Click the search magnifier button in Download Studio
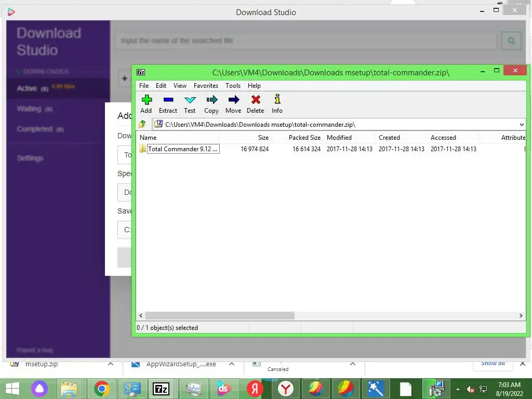Viewport: 532px width, 399px height. (511, 41)
